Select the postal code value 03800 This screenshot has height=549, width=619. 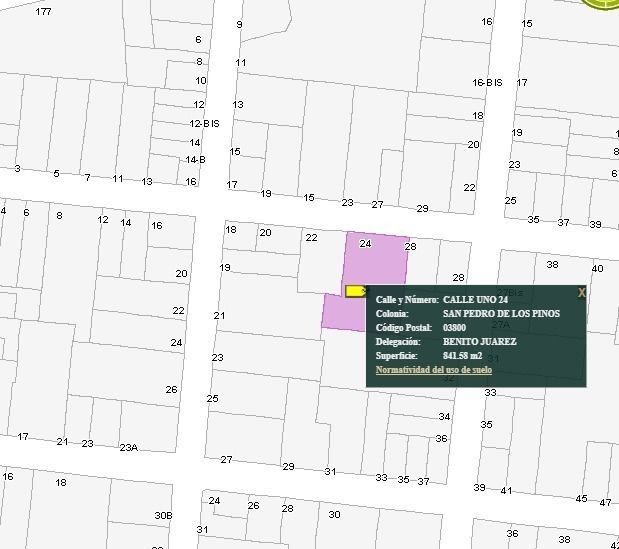(454, 328)
